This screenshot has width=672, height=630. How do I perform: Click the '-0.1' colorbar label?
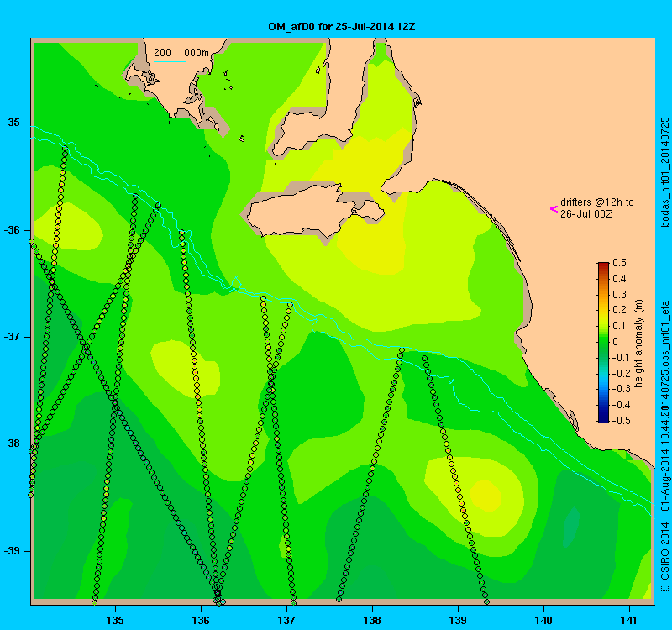point(621,358)
